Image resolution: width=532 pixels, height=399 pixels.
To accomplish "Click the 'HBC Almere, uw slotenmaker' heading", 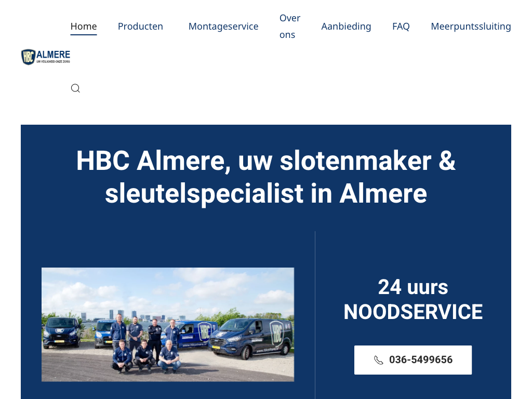I will coord(265,161).
